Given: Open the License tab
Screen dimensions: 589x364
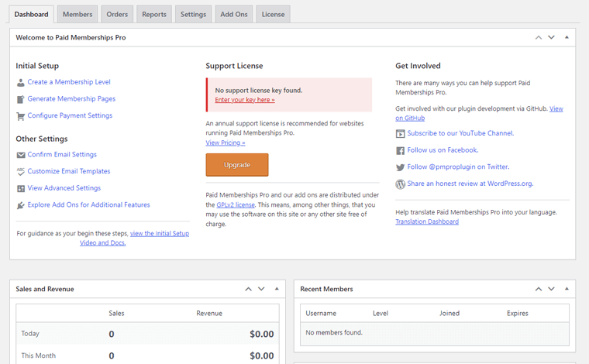Looking at the screenshot, I should [x=273, y=14].
